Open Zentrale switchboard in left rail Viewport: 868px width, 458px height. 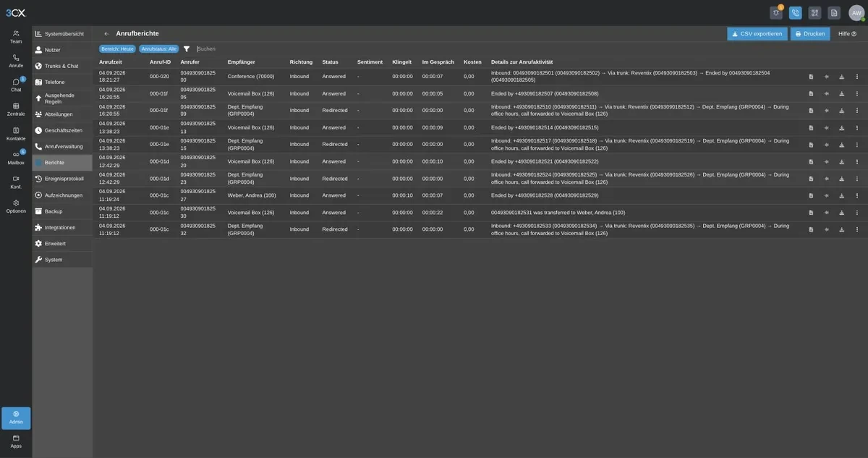[16, 109]
